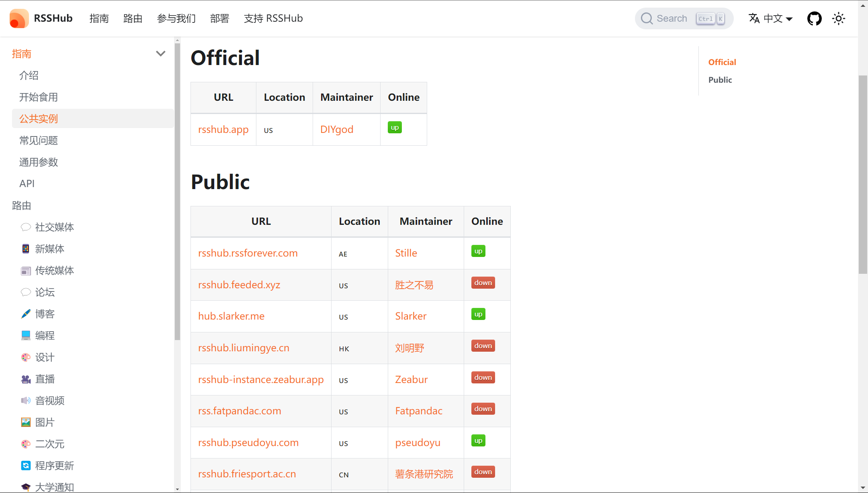Click the 传统媒体 newspaper icon
The height and width of the screenshot is (493, 868).
(x=26, y=271)
